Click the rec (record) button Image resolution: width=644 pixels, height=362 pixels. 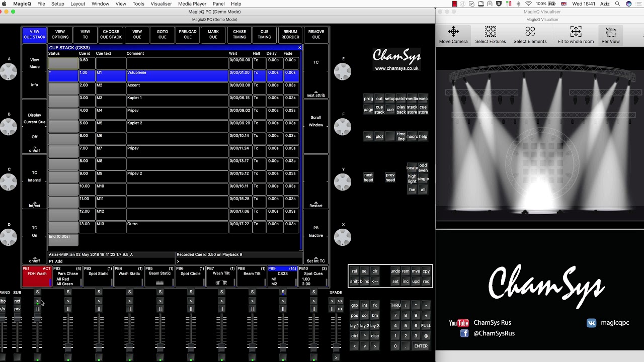pos(426,282)
